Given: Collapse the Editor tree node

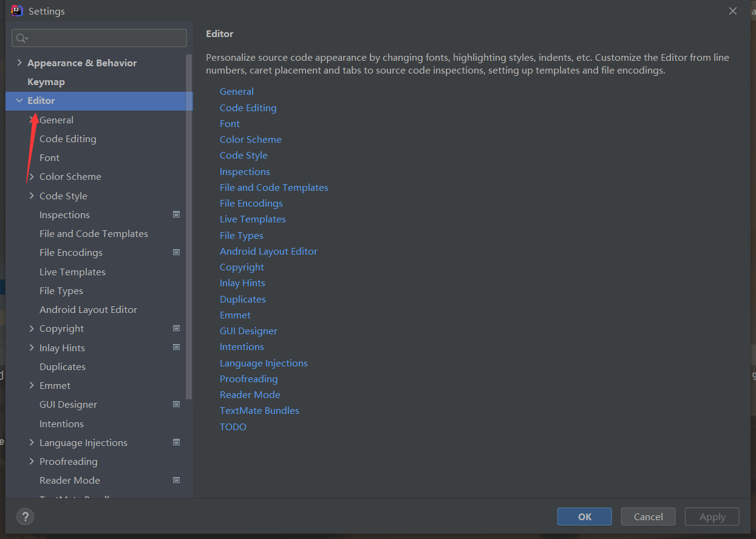Looking at the screenshot, I should 19,100.
